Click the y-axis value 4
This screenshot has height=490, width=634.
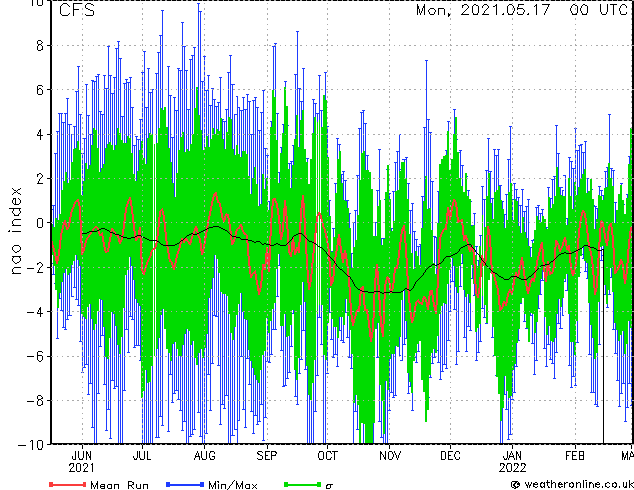click(40, 134)
